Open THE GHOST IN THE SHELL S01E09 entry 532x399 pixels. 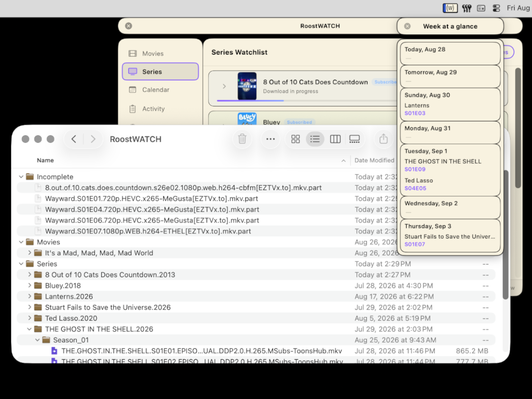[443, 165]
